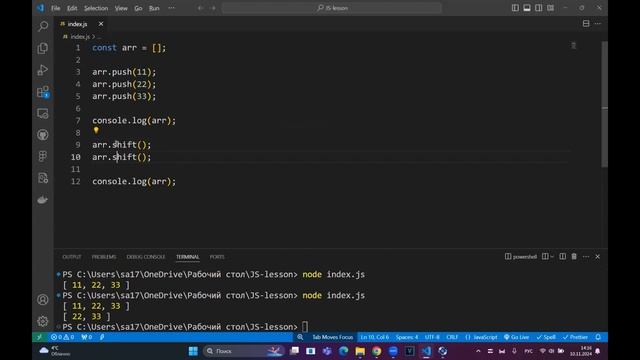The width and height of the screenshot is (640, 360).
Task: Toggle Secondary Side Bar layout button
Action: [x=539, y=8]
